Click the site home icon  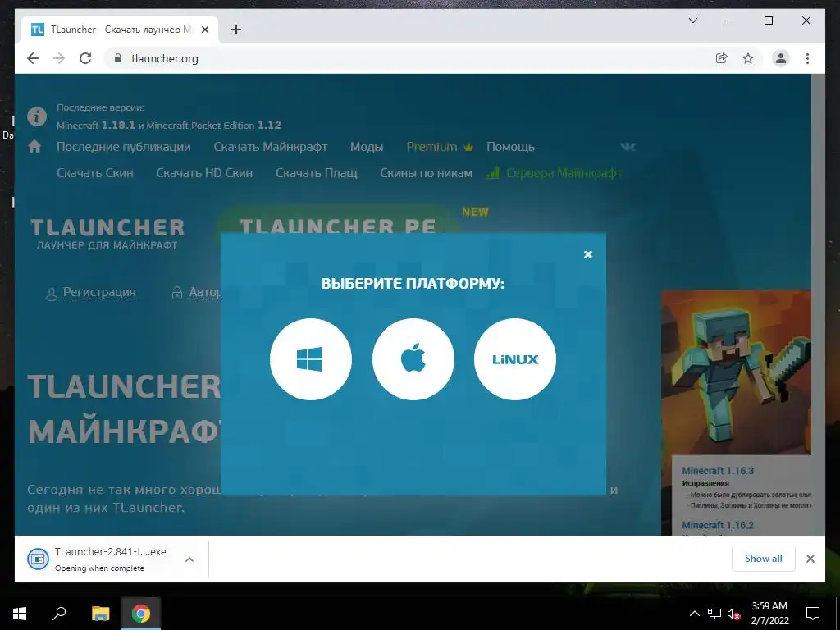34,146
